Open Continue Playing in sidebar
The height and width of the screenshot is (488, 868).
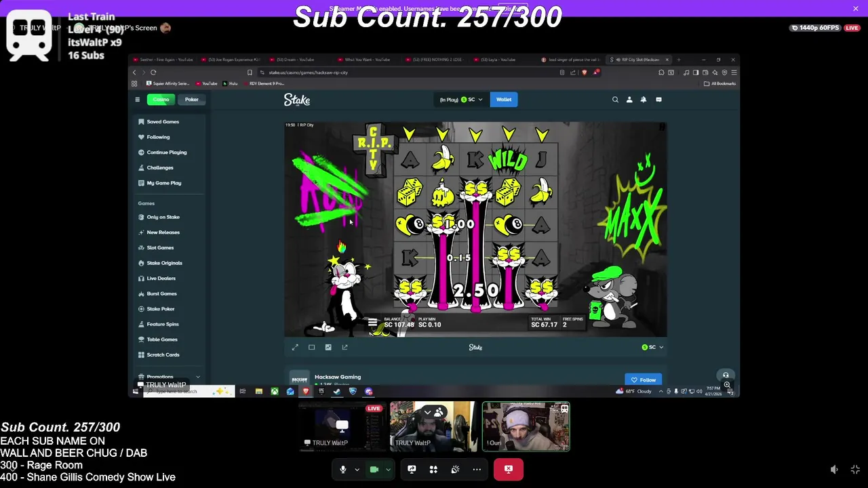166,152
